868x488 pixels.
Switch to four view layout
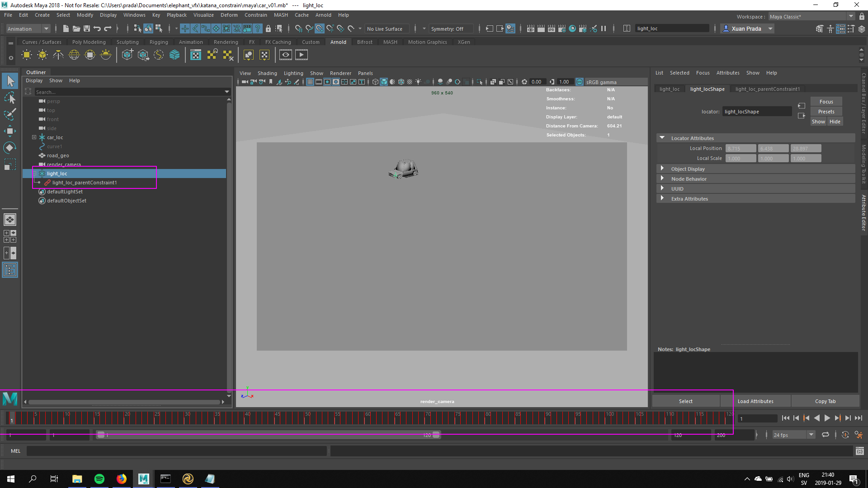pyautogui.click(x=10, y=236)
